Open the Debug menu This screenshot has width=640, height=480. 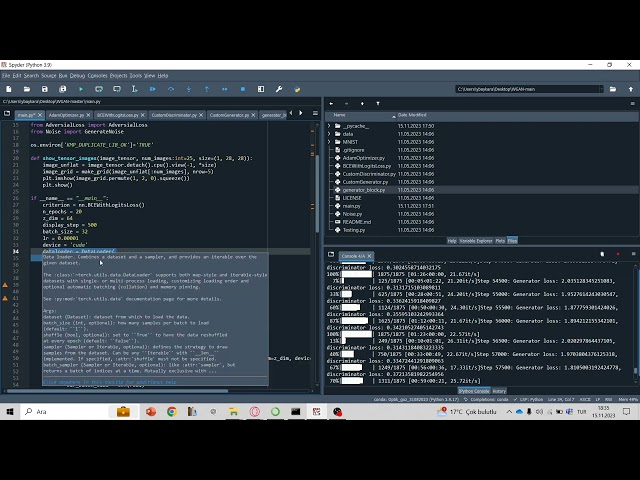(77, 76)
